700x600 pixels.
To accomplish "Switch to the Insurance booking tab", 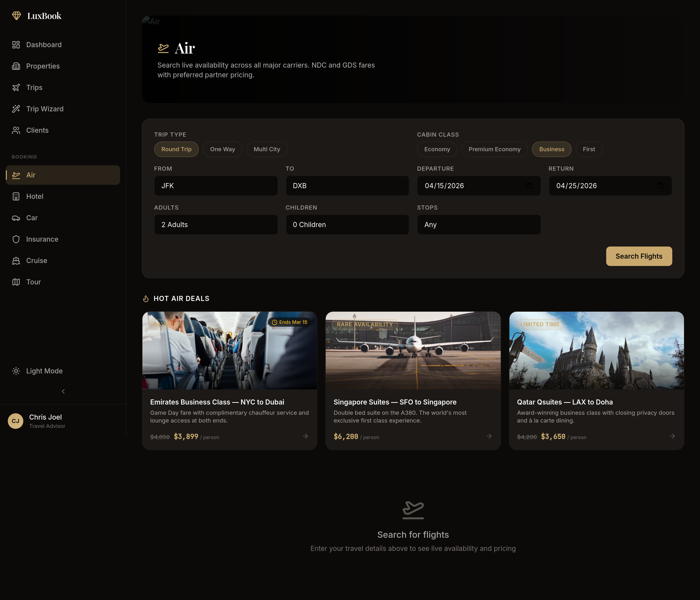I will pos(42,239).
